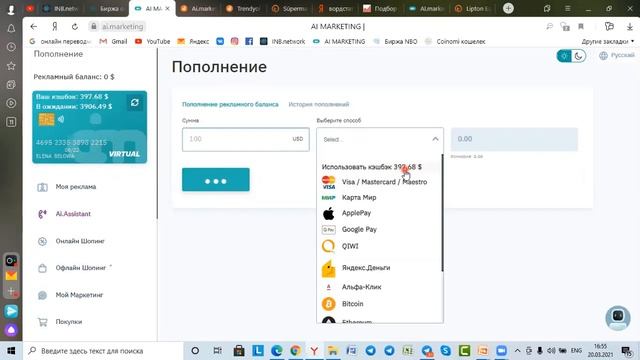This screenshot has width=640, height=360.
Task: Switch to the dark theme moon toggle
Action: [x=578, y=56]
